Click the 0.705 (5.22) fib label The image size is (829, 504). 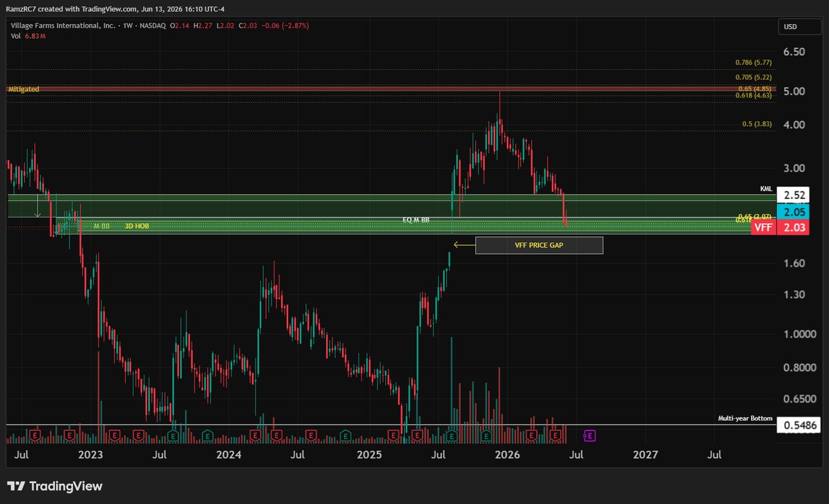click(x=753, y=78)
